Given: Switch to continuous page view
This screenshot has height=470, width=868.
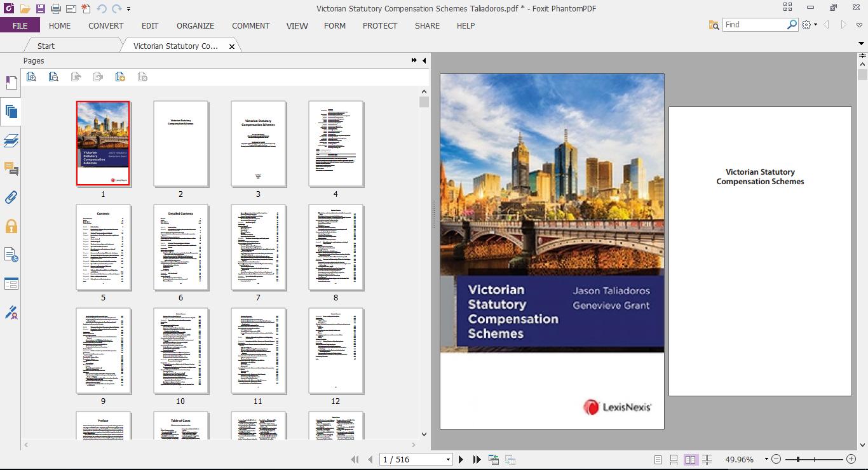Looking at the screenshot, I should [x=674, y=459].
